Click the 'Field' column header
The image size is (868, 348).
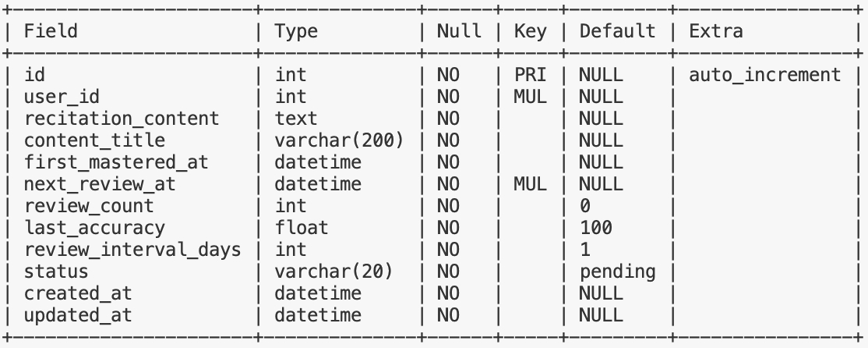point(51,31)
